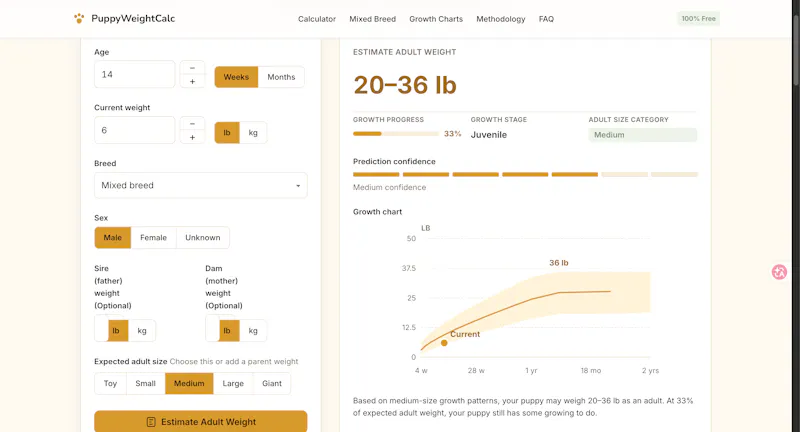Select Giant expected adult size

coord(272,384)
